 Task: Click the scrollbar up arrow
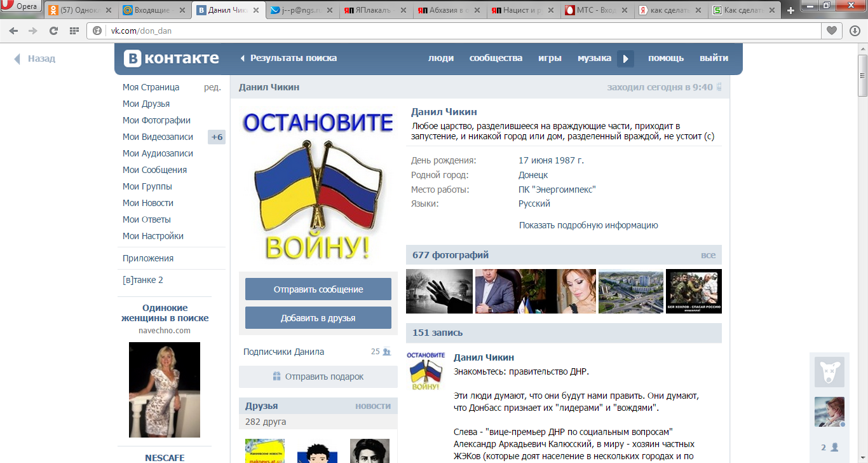pos(862,48)
